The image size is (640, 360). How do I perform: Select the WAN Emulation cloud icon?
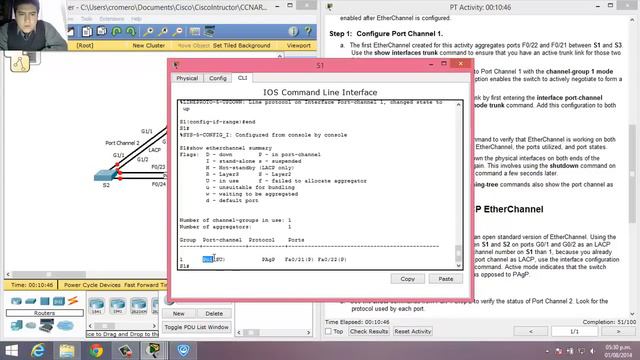(x=31, y=325)
